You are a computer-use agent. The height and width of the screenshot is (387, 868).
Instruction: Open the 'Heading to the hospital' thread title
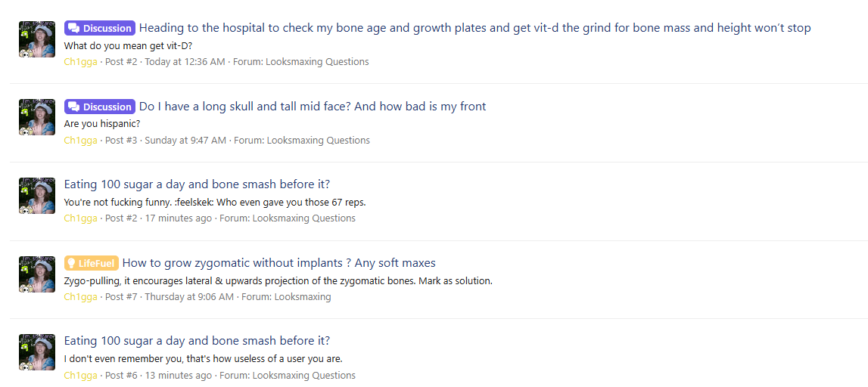475,28
